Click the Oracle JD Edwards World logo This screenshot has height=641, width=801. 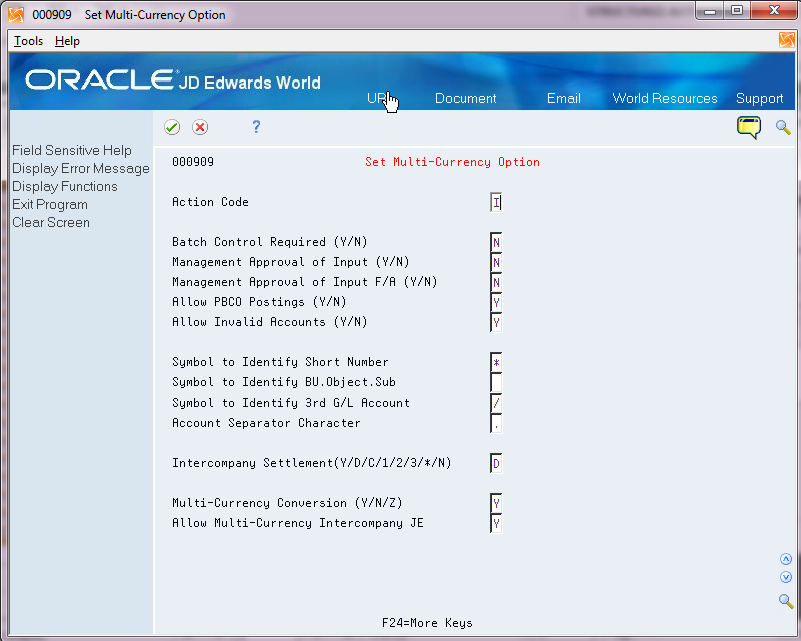[x=173, y=80]
